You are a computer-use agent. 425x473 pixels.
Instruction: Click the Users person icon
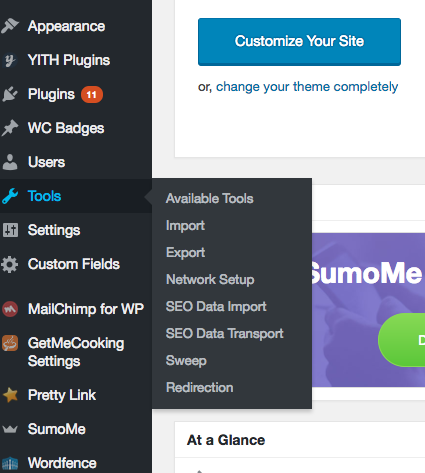(x=10, y=162)
